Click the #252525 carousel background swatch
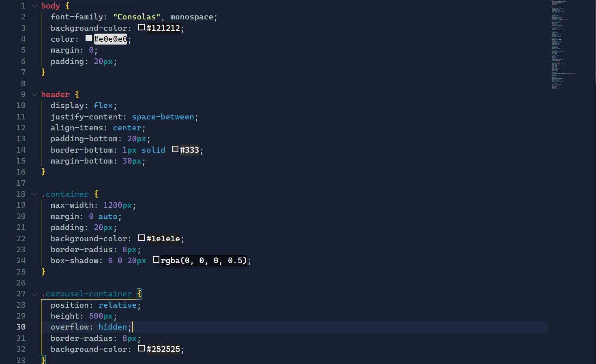This screenshot has width=596, height=364. (x=141, y=348)
